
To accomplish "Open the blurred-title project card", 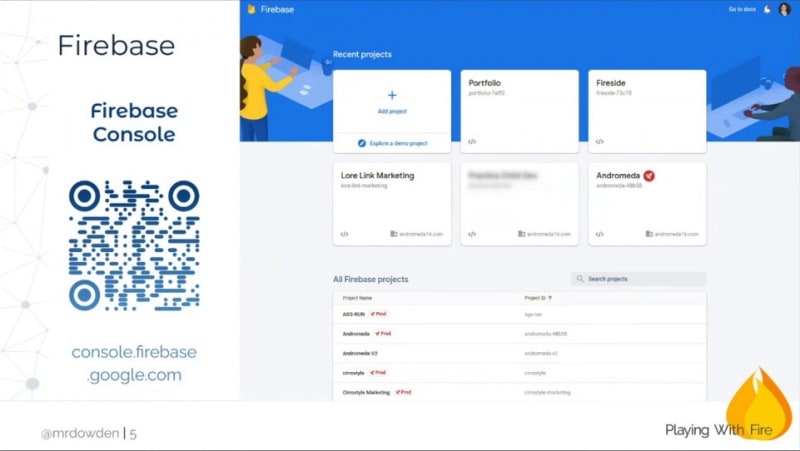I will tap(519, 204).
